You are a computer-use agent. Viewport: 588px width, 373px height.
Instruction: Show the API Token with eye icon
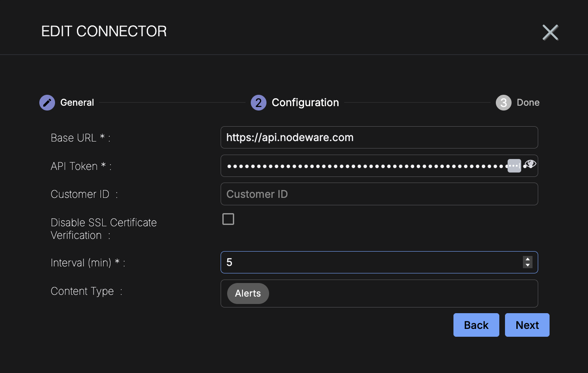click(530, 164)
